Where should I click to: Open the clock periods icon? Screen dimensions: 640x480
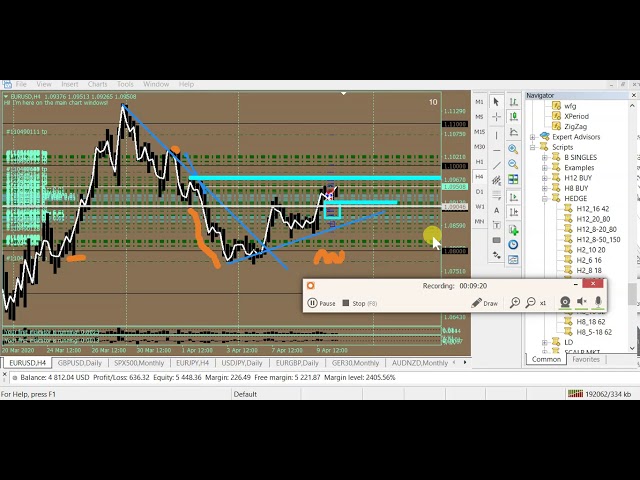coord(513,244)
